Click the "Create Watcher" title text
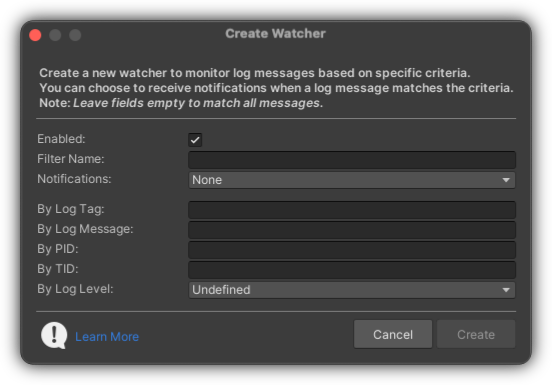Viewport: 552px width, 385px height. (276, 34)
